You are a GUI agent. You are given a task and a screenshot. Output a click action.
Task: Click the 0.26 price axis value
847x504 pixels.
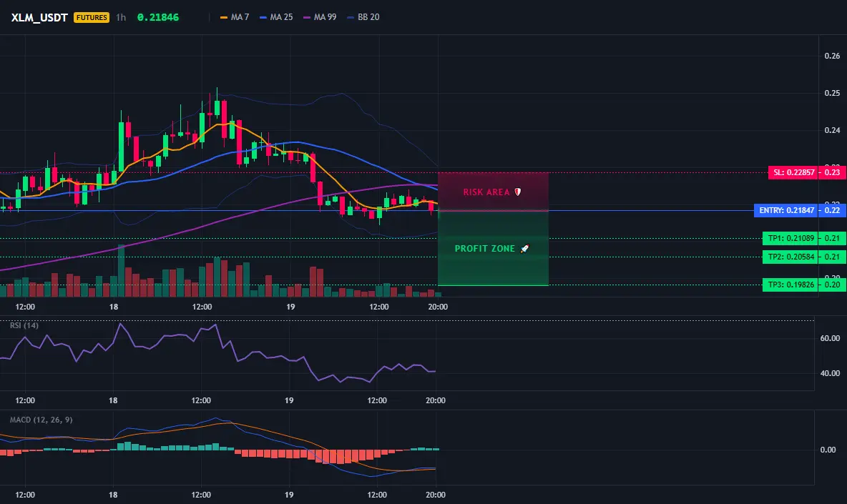click(832, 56)
